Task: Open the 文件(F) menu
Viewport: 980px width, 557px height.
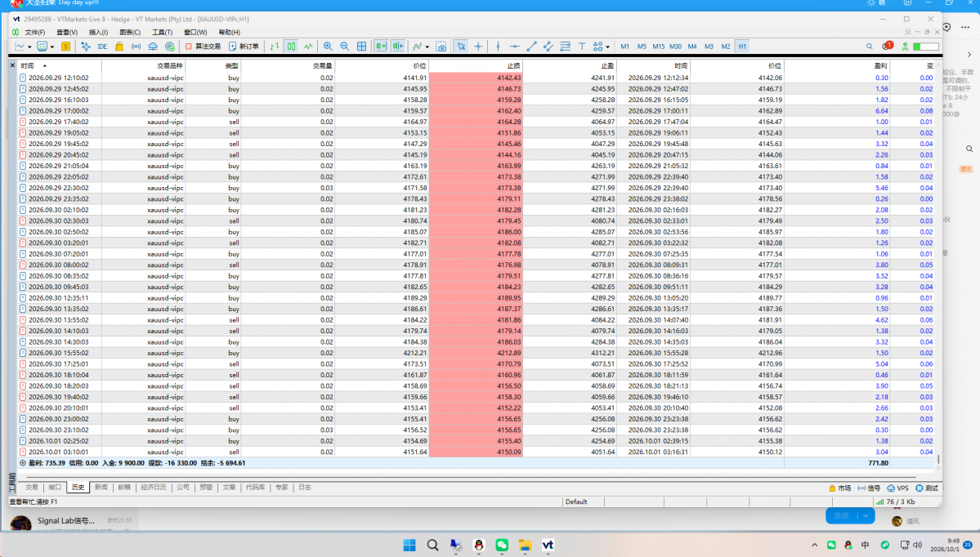Action: (x=34, y=33)
